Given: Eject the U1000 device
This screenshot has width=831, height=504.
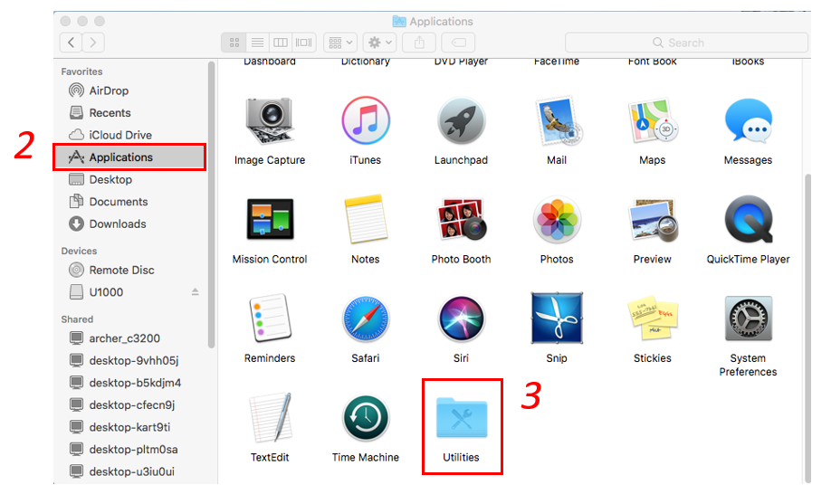Looking at the screenshot, I should (195, 292).
